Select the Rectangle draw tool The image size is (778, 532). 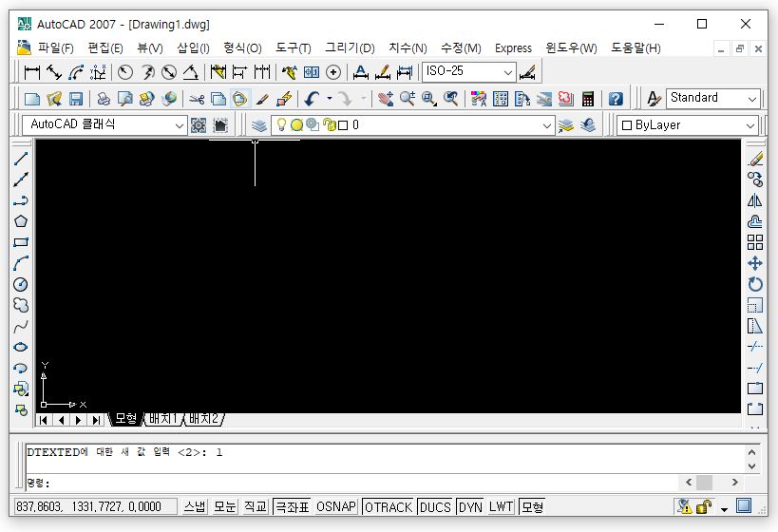21,242
